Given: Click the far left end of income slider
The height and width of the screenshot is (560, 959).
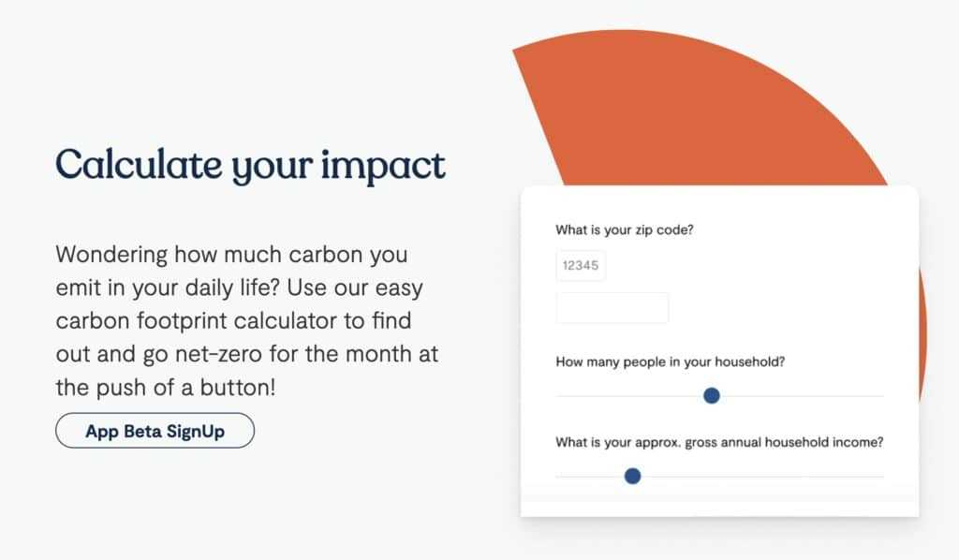Looking at the screenshot, I should 559,477.
